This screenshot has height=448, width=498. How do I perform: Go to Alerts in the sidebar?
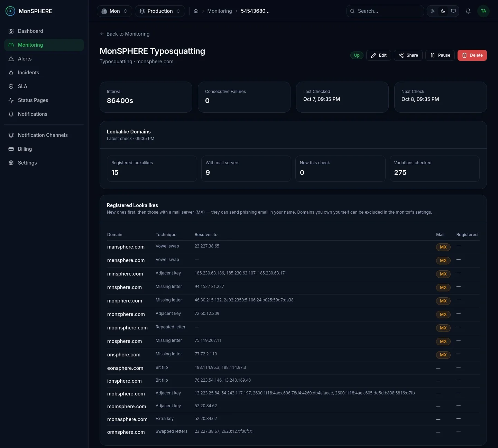coord(44,59)
